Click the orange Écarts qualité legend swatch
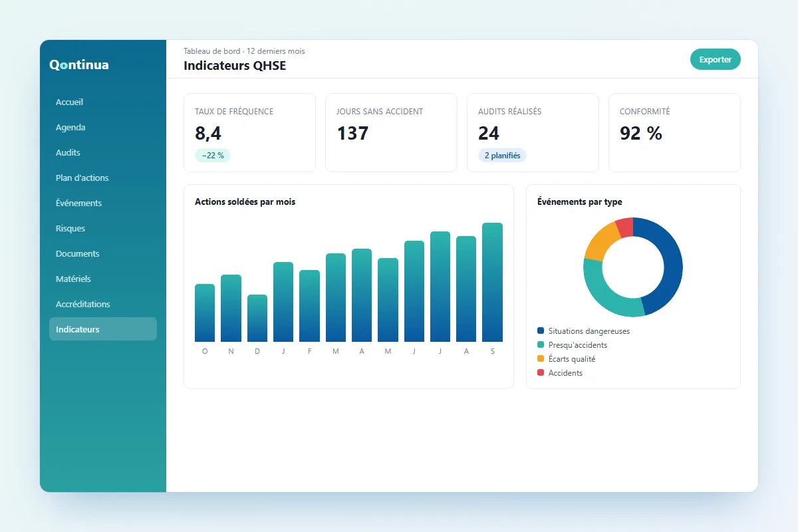 (541, 358)
